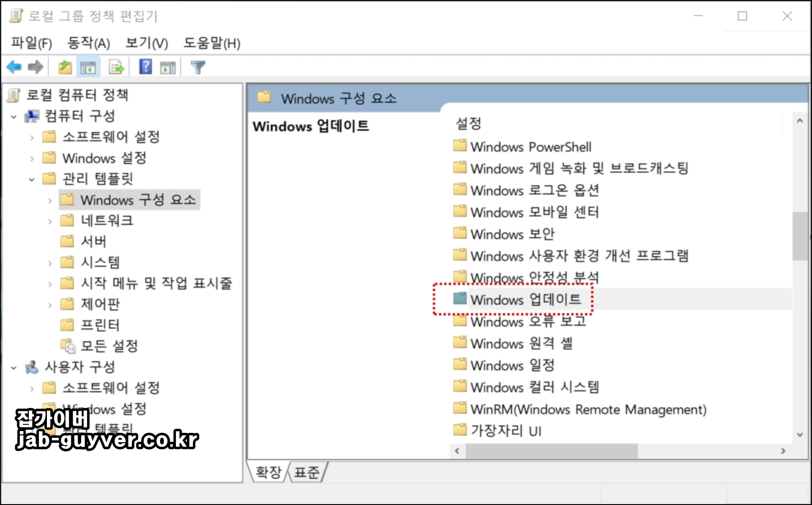This screenshot has height=505, width=812.
Task: Expand 시작 메뉴 및 작업 표시줄 node
Action: tap(50, 284)
